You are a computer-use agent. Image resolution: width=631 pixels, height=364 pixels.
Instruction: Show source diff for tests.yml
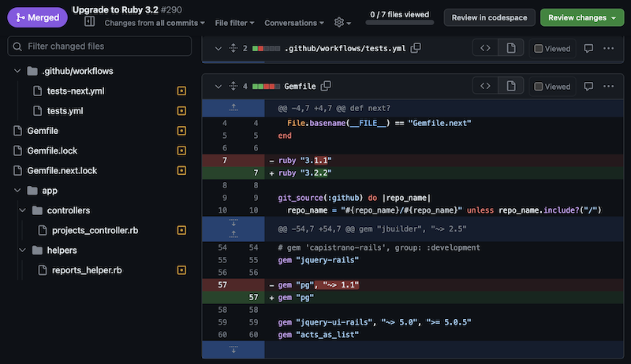485,48
